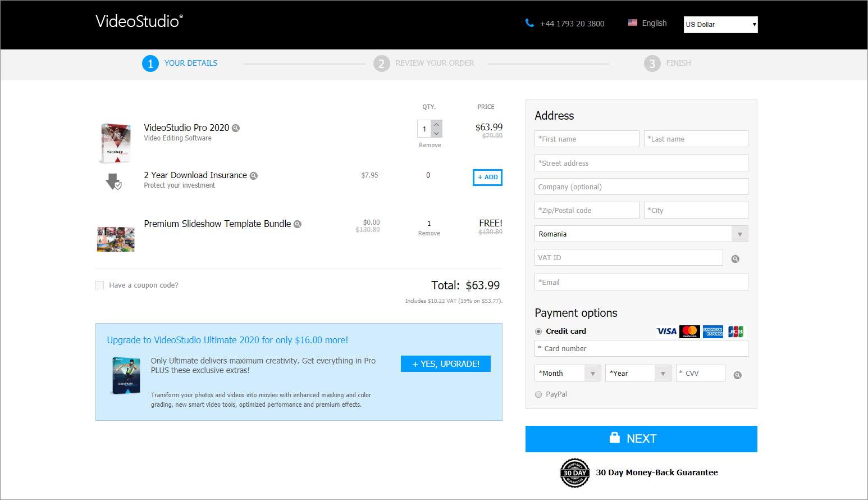
Task: Click the Yes, Upgrade! button
Action: [446, 364]
